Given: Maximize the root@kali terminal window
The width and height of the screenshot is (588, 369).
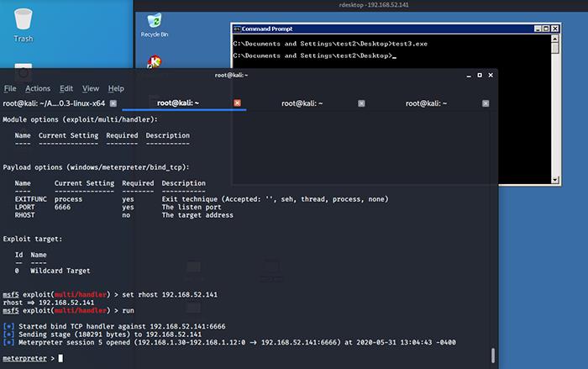Looking at the screenshot, I should pos(480,76).
